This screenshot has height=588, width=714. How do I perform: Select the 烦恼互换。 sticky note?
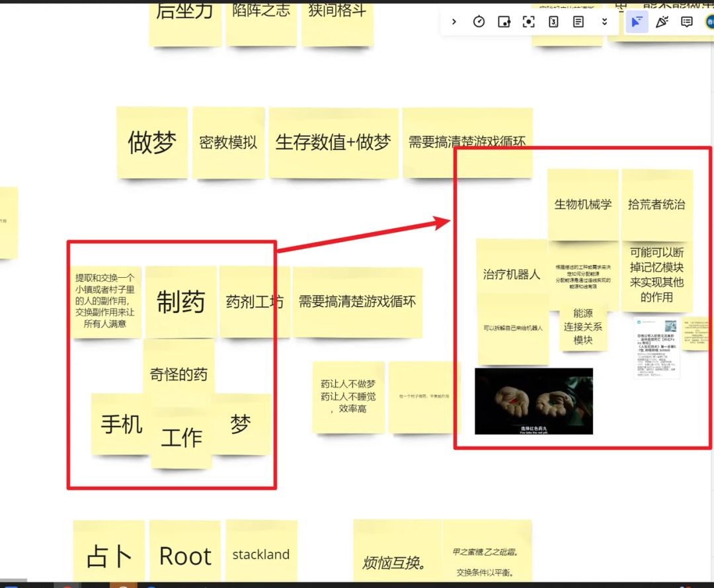click(x=397, y=551)
